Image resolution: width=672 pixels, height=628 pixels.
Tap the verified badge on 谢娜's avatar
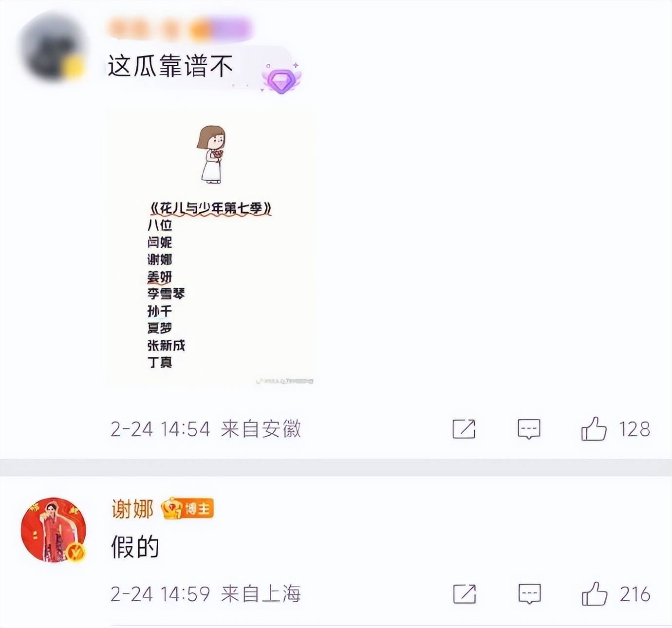[75, 553]
